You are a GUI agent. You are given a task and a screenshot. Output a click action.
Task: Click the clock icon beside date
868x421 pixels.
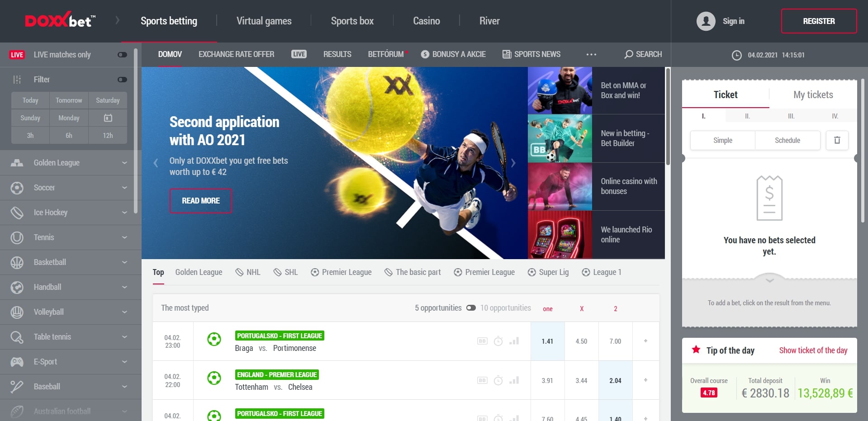[737, 55]
